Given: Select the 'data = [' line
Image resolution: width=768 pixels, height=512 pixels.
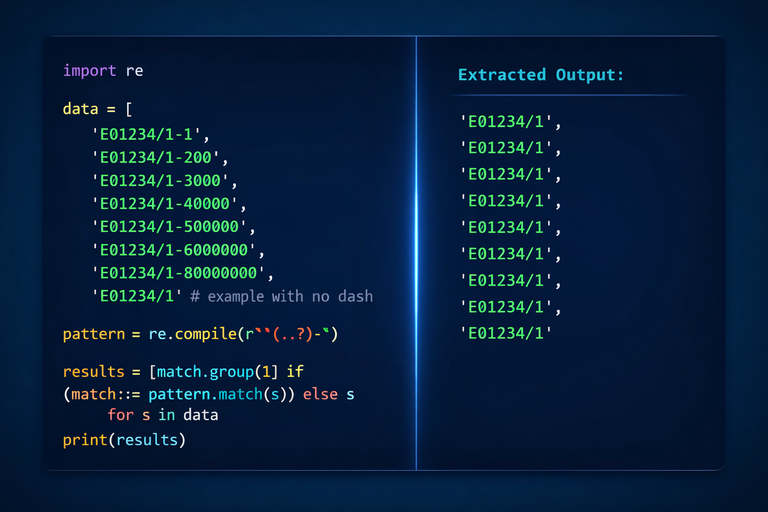Looking at the screenshot, I should [97, 109].
